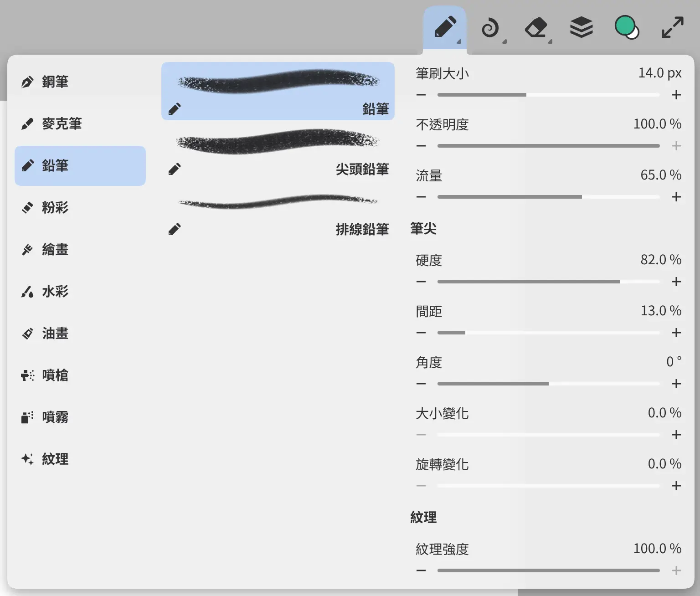This screenshot has height=596, width=700.
Task: Select the pencil brush tool in top toolbar
Action: (445, 27)
